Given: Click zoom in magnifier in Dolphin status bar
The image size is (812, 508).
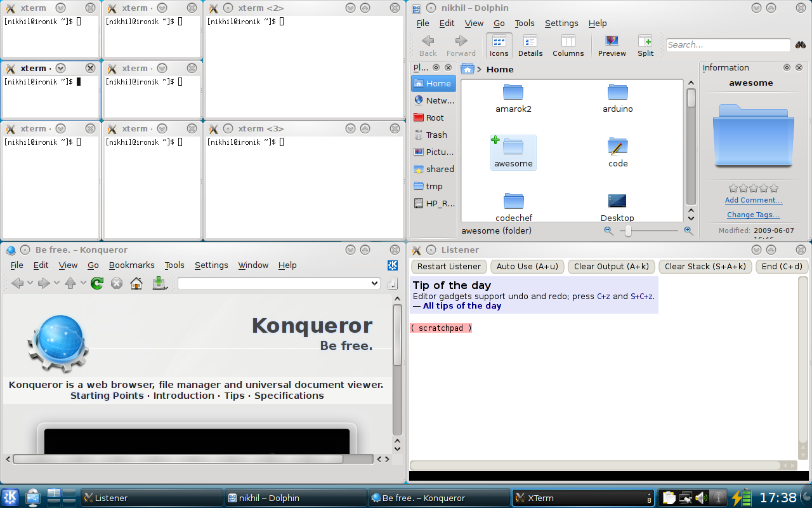Looking at the screenshot, I should (x=688, y=231).
